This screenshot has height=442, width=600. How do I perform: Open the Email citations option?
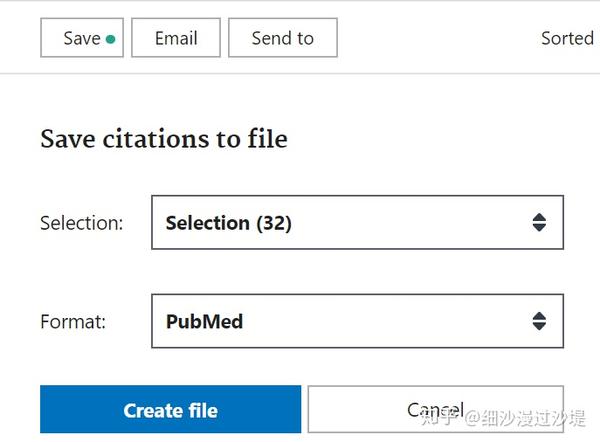click(x=176, y=38)
